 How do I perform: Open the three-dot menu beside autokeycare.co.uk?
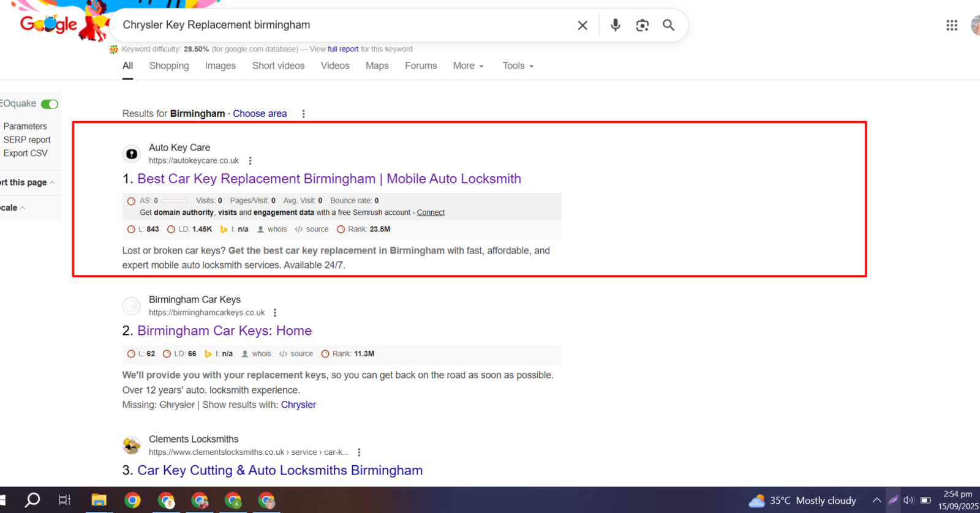pyautogui.click(x=250, y=161)
